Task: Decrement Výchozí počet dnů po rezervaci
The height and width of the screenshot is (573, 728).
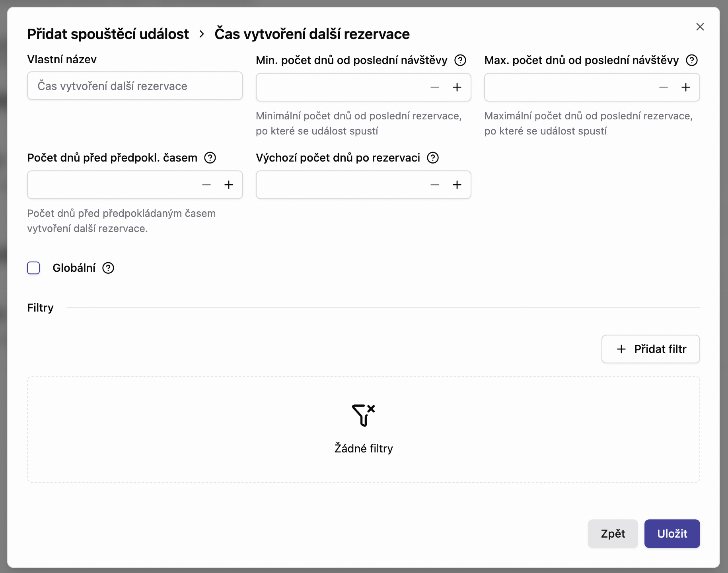Action: (x=435, y=185)
